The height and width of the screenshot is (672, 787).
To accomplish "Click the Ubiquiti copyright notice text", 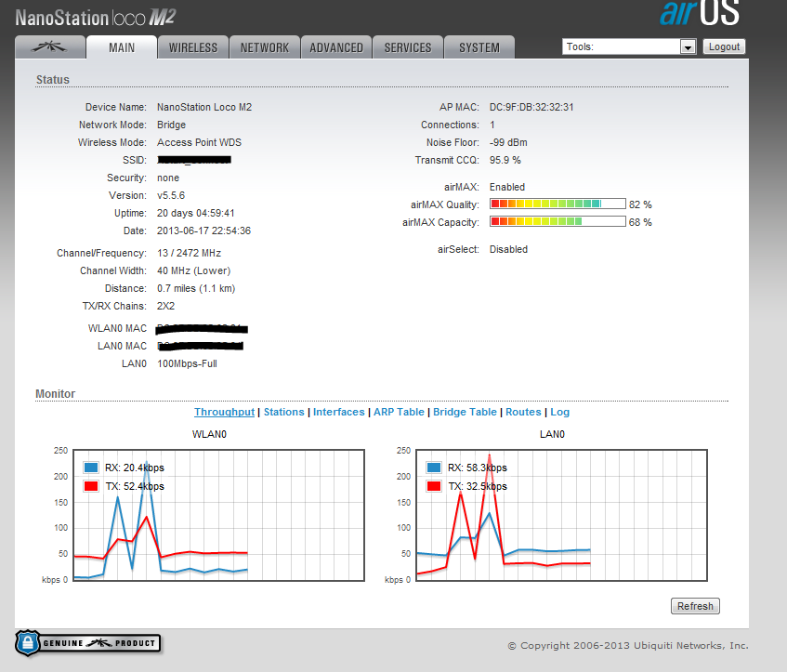I will click(628, 645).
